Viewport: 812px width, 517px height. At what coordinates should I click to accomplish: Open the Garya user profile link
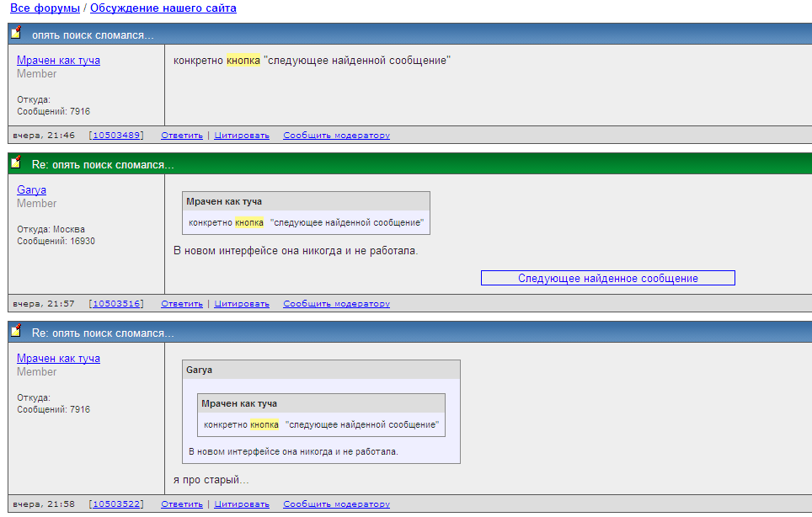pos(31,190)
